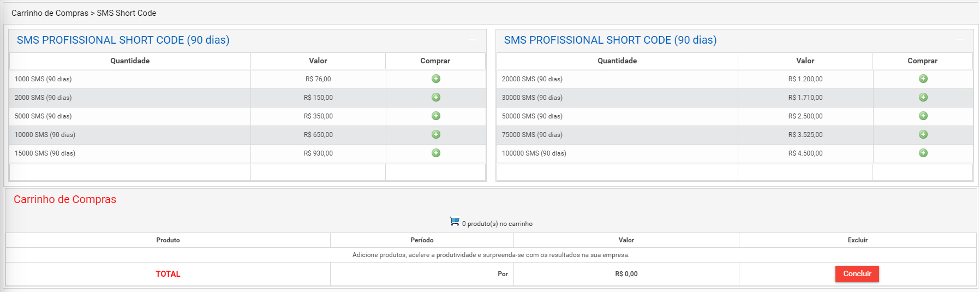Add 50000 SMS package to cart
980x292 pixels.
point(923,116)
